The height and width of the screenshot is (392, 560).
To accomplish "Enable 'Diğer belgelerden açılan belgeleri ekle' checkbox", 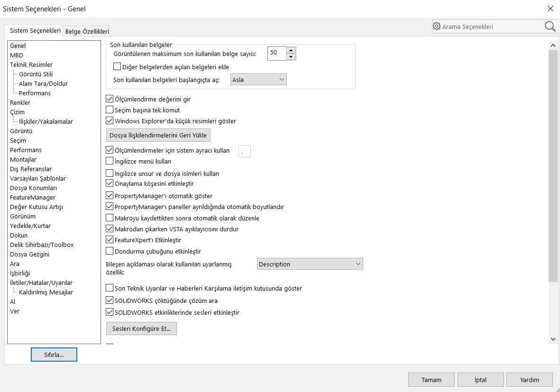I will (117, 66).
